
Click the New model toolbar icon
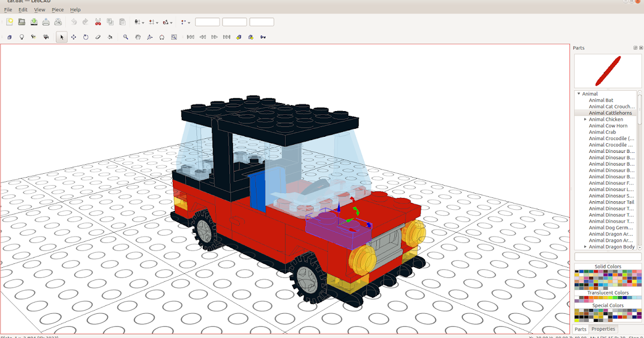(10, 22)
